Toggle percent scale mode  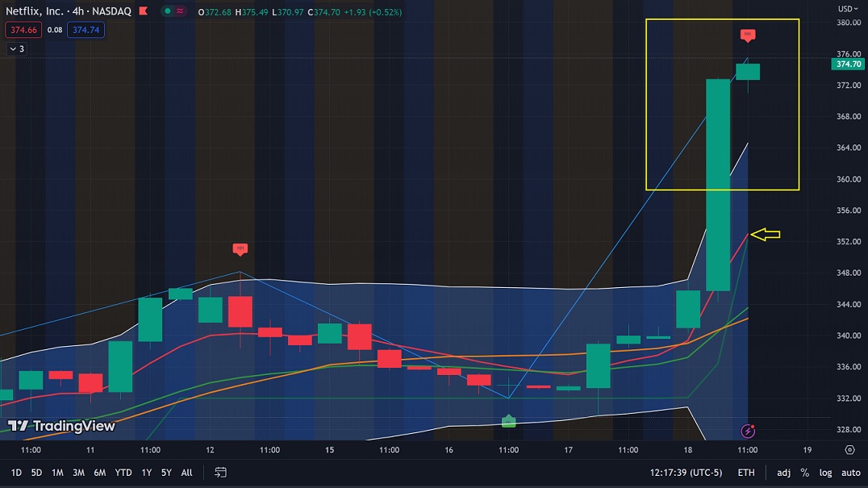pyautogui.click(x=805, y=473)
